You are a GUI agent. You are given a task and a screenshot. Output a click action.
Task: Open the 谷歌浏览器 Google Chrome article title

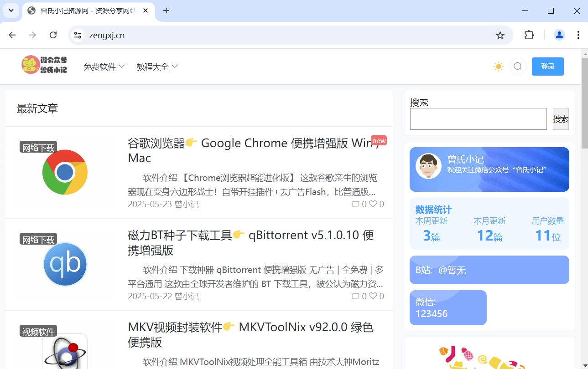pyautogui.click(x=254, y=150)
